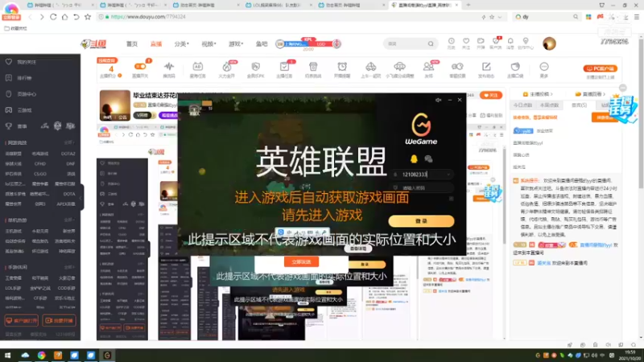Screen dimensions: 644x362
Task: Expand 全部 under 单机热游 section
Action: [x=69, y=220]
